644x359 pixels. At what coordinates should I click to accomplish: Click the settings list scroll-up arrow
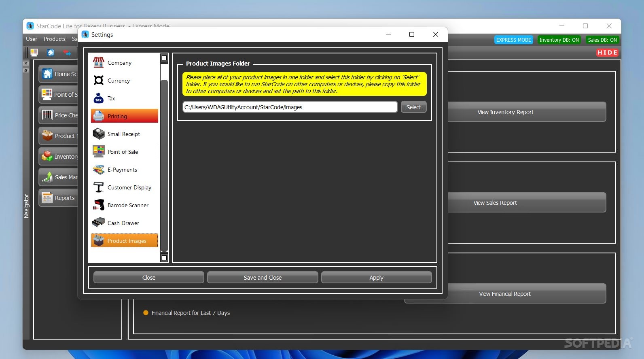pyautogui.click(x=164, y=58)
